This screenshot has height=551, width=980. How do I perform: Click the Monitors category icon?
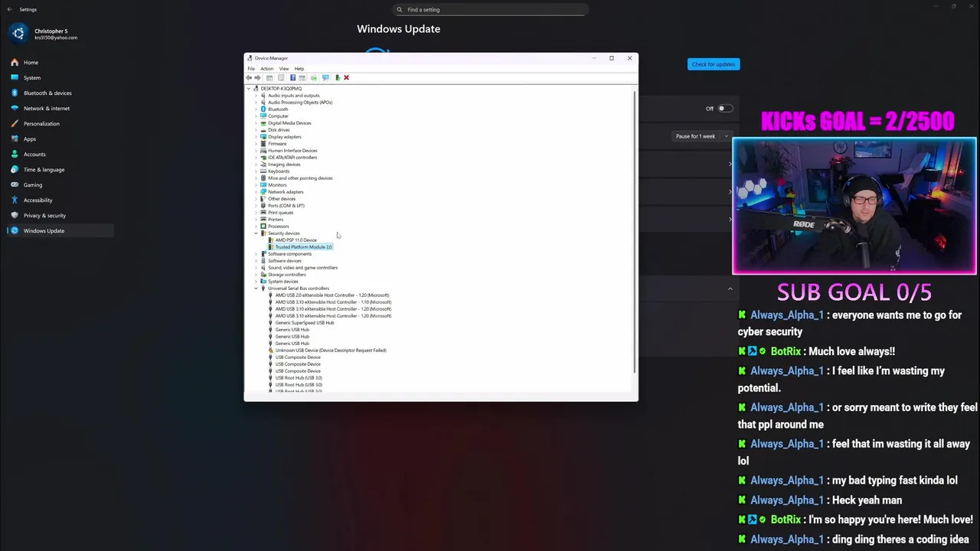[x=263, y=185]
